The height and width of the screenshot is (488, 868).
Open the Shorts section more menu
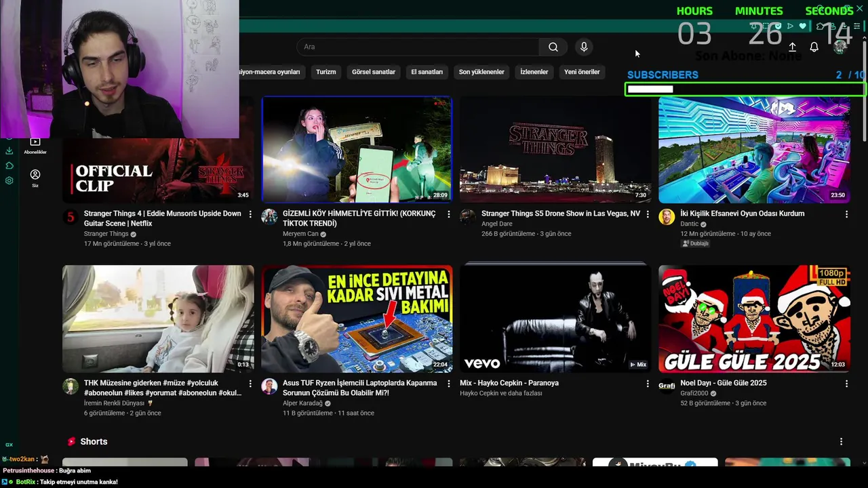tap(841, 441)
